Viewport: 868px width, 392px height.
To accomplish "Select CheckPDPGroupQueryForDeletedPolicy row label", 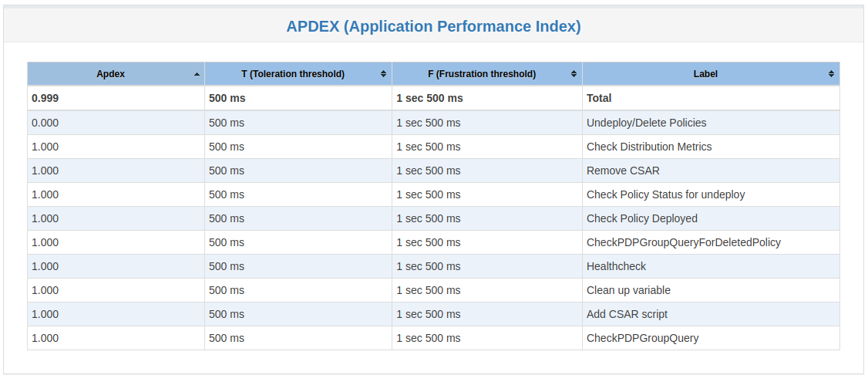I will click(684, 242).
